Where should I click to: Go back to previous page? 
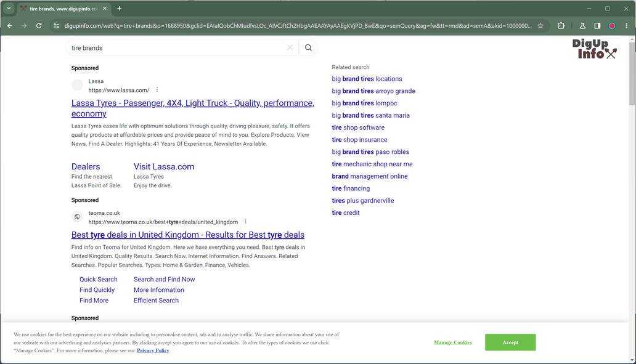(9, 26)
